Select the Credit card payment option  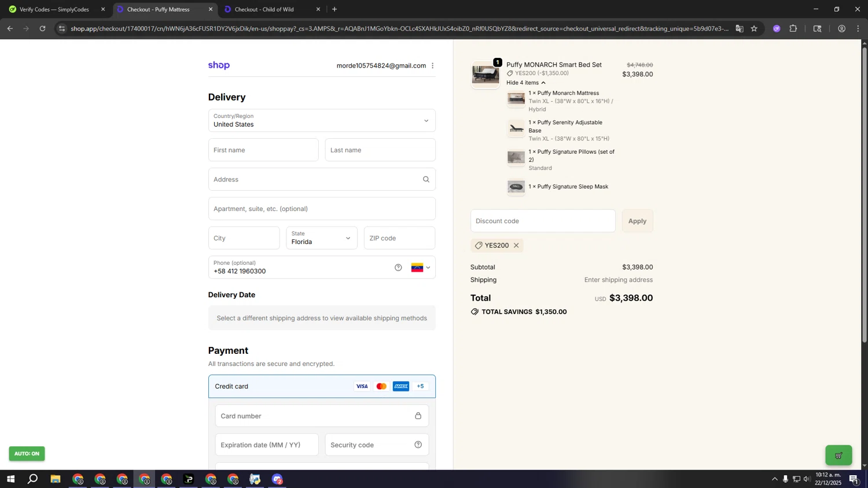[x=322, y=387]
